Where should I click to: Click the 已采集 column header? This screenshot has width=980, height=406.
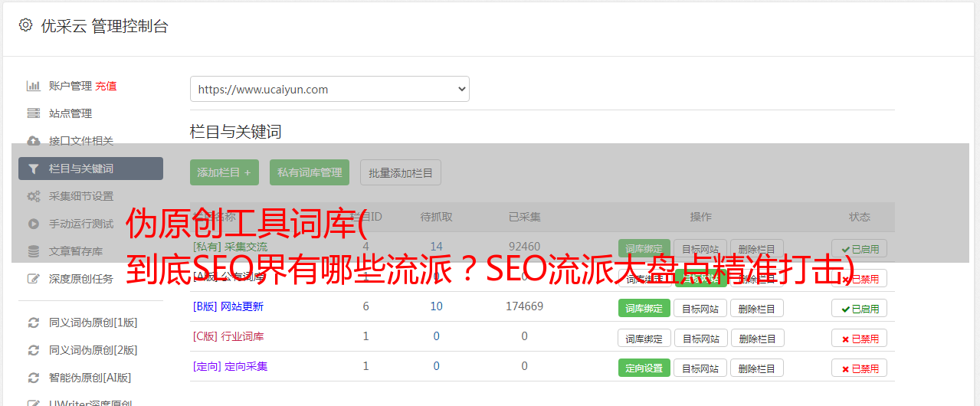click(x=525, y=217)
